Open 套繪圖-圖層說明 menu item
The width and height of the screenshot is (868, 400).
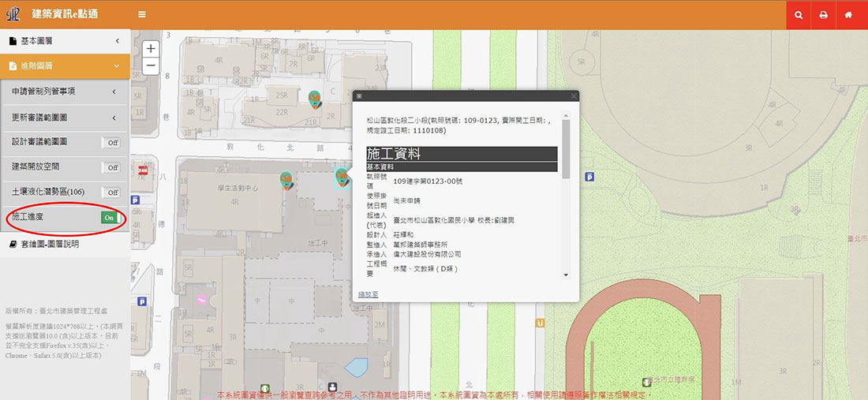[49, 245]
